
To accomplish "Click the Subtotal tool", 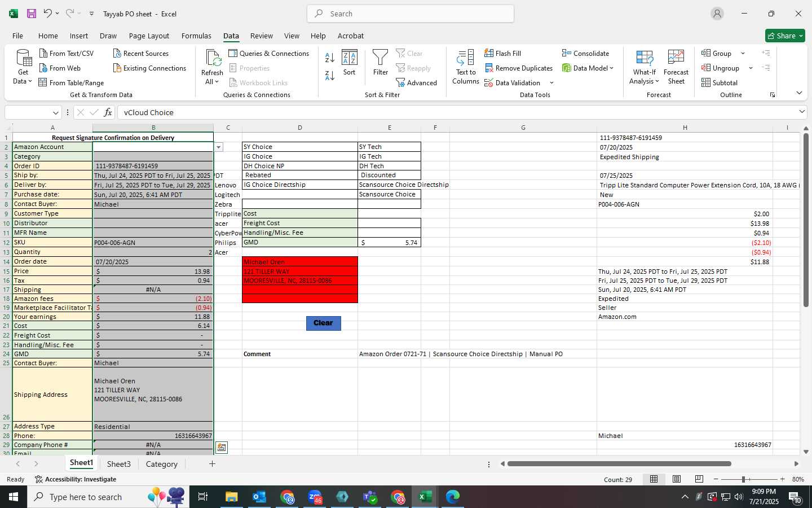I will pos(720,82).
